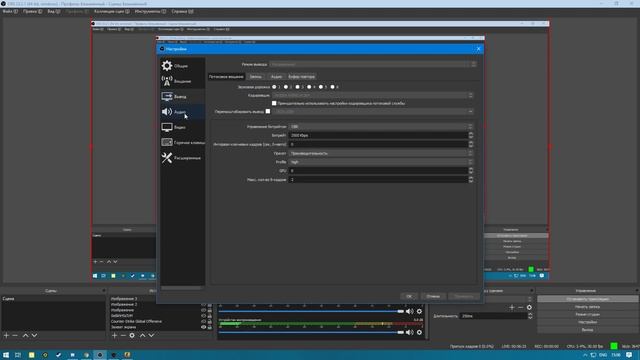Remove source with Sources minus icon

123,335
